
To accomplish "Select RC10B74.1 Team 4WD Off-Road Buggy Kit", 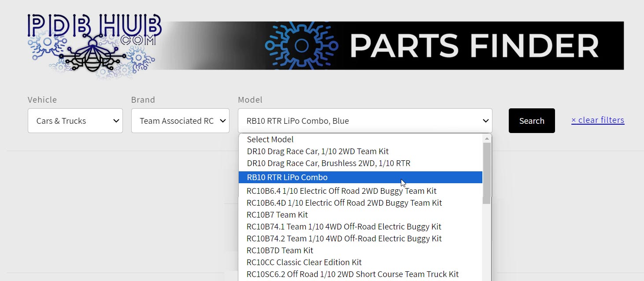I will [344, 226].
